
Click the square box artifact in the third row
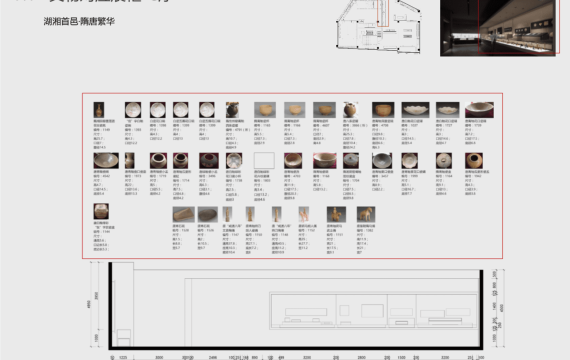click(x=101, y=211)
